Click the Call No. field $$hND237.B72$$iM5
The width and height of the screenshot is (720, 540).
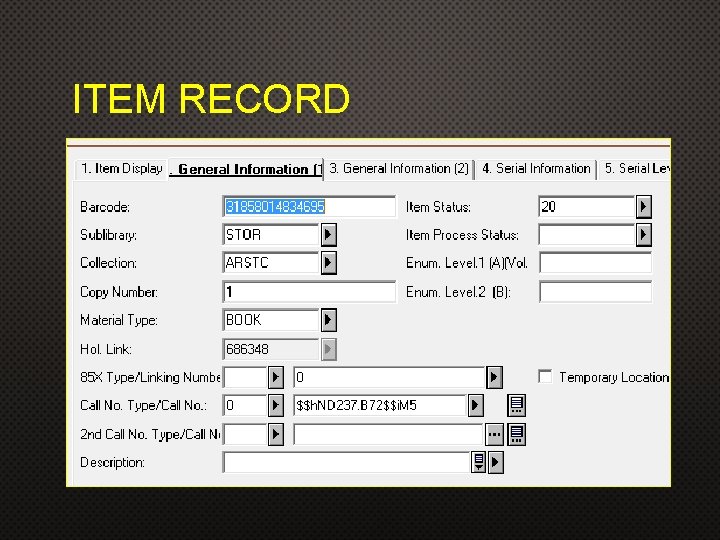pos(380,405)
